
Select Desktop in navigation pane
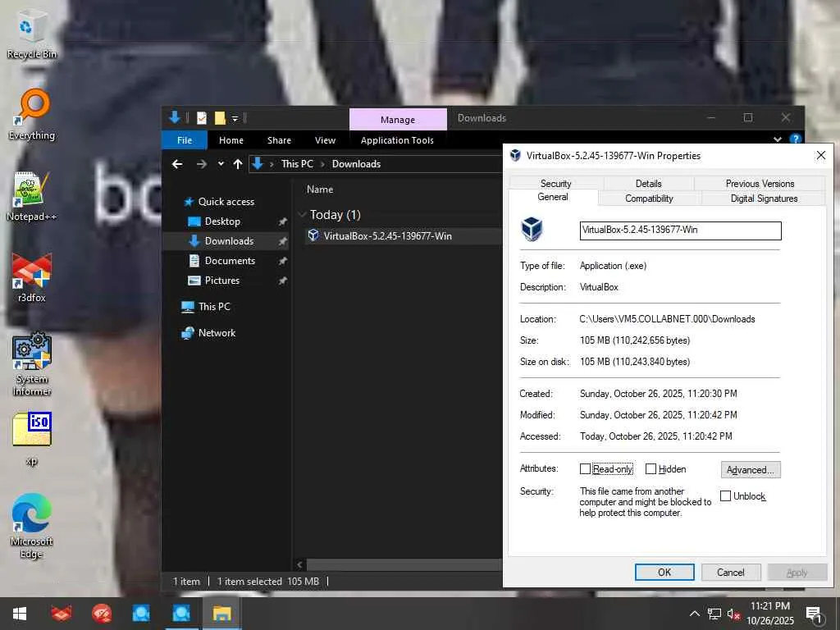pos(222,221)
